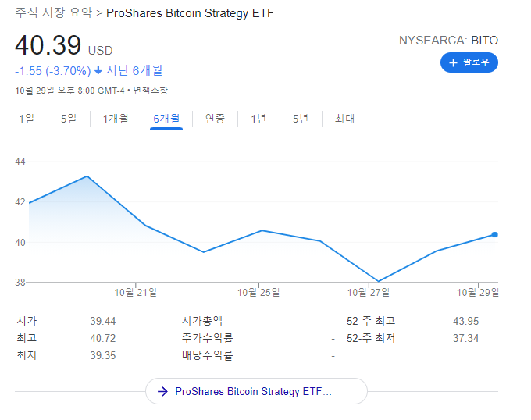Click the 시가총액 label

(202, 321)
